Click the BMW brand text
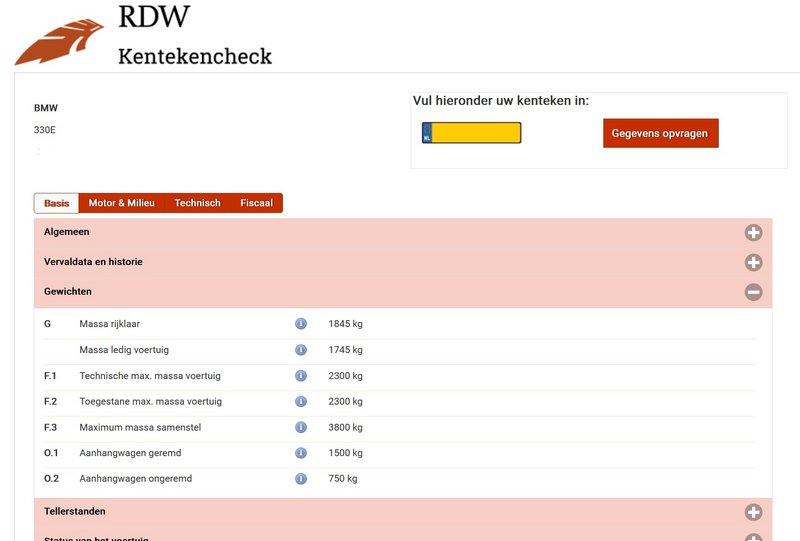This screenshot has height=541, width=800. click(x=46, y=108)
